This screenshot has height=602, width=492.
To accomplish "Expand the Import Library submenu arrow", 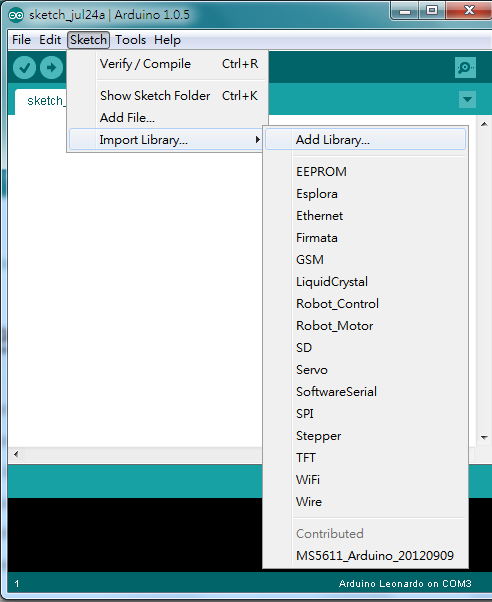I will click(258, 139).
